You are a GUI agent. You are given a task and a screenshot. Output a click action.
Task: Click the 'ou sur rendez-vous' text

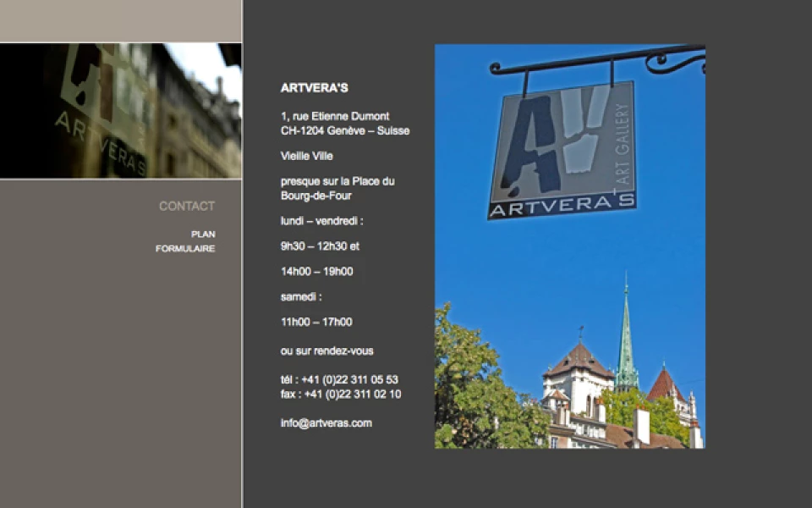coord(326,351)
